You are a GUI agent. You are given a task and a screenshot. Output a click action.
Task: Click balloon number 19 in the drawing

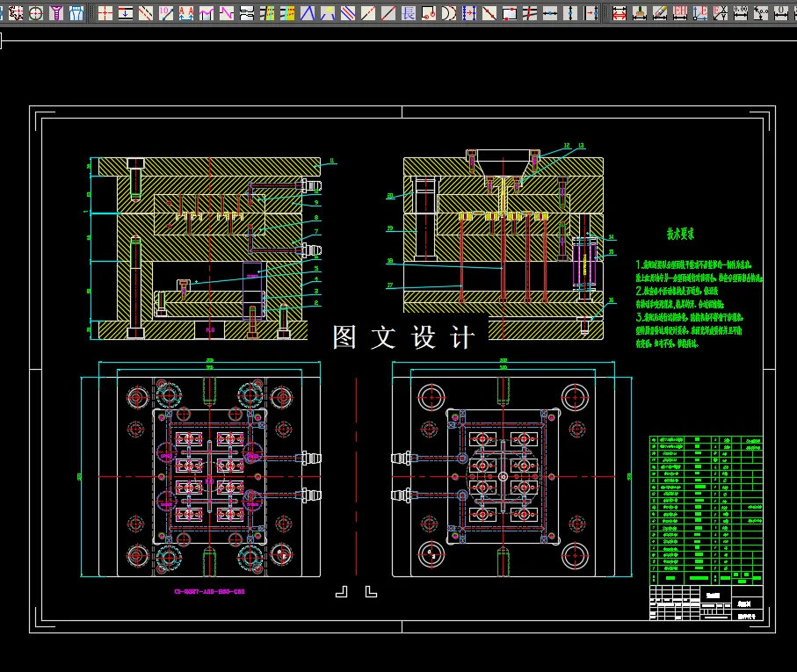tap(390, 228)
